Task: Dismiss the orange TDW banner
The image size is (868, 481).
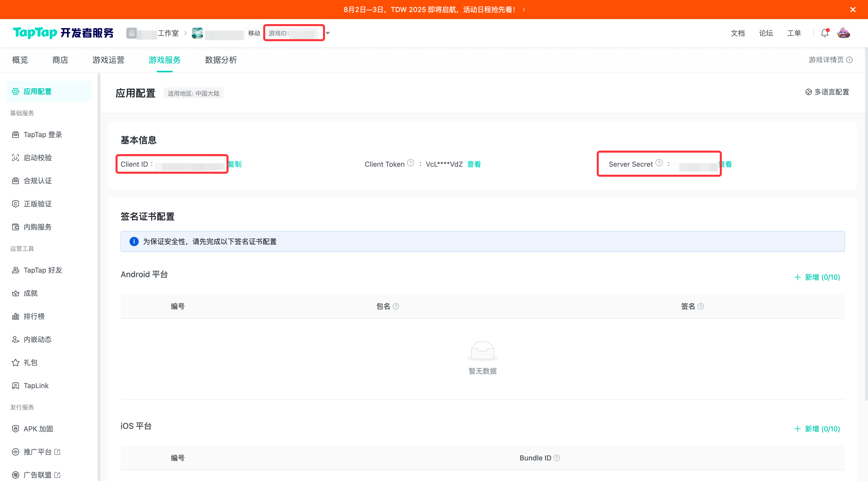Action: 853,10
